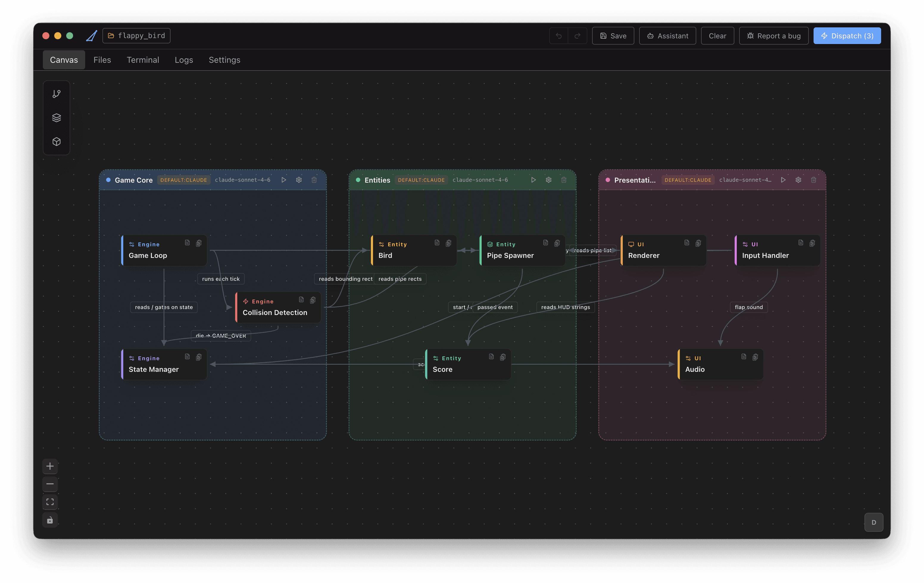Click the 'runs each tick' edge label

pos(221,279)
